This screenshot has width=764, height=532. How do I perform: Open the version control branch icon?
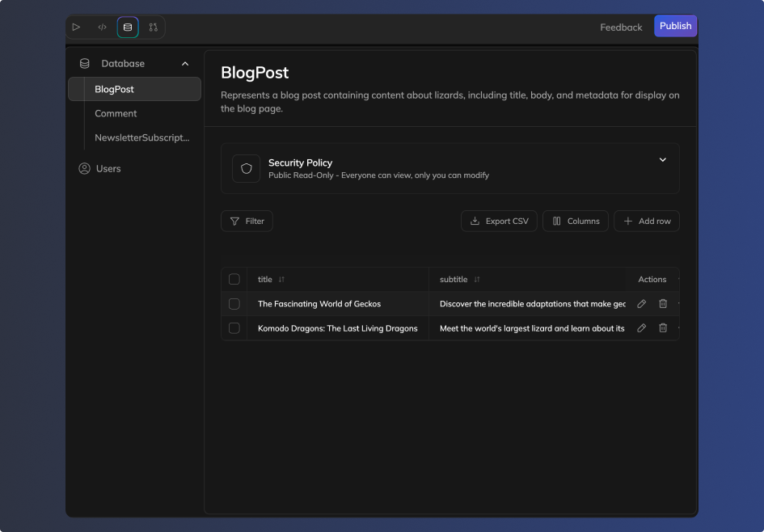(x=153, y=27)
